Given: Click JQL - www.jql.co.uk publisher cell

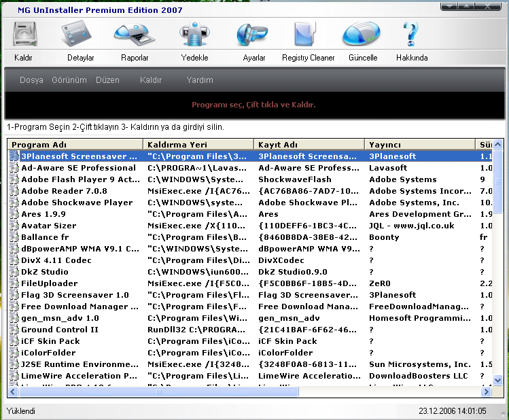Looking at the screenshot, I should pos(412,226).
